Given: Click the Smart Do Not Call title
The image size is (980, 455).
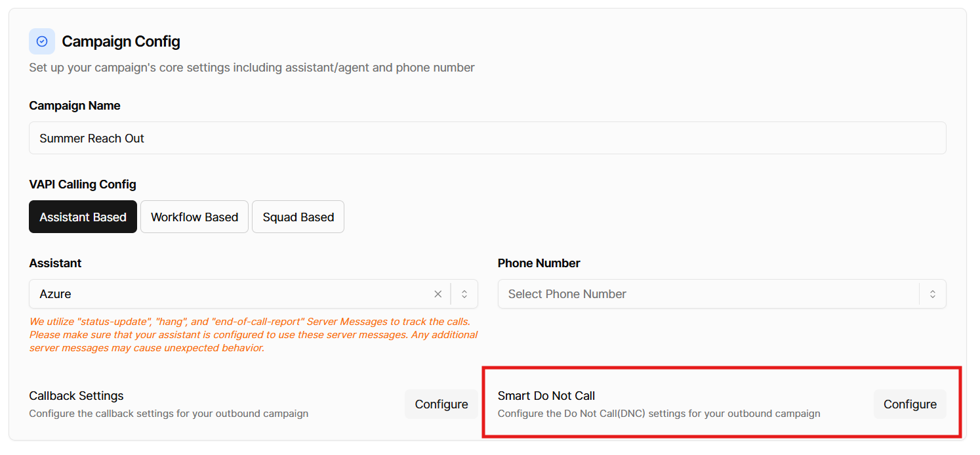Looking at the screenshot, I should pyautogui.click(x=546, y=396).
